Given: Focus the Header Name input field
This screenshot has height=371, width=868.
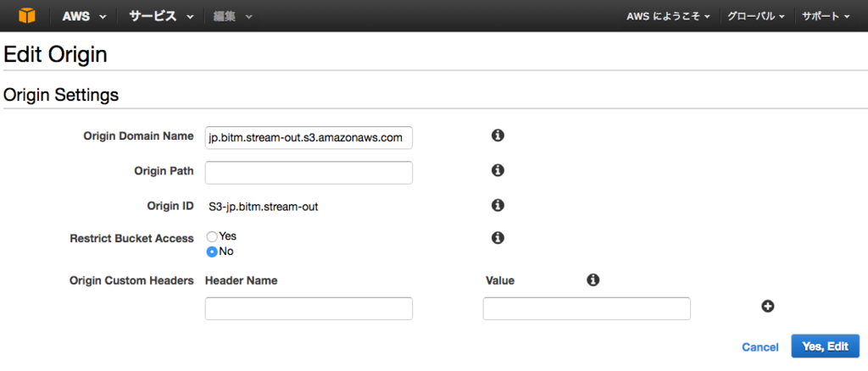Looking at the screenshot, I should [x=309, y=308].
